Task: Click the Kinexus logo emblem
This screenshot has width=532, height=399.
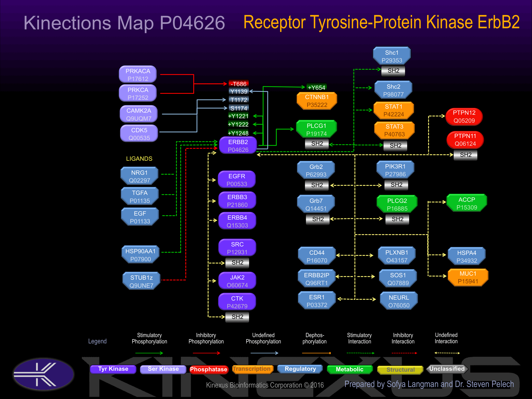Action: (44, 374)
